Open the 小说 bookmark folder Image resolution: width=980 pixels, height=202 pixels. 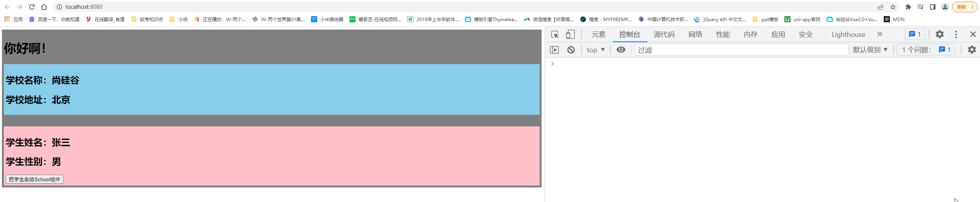178,19
